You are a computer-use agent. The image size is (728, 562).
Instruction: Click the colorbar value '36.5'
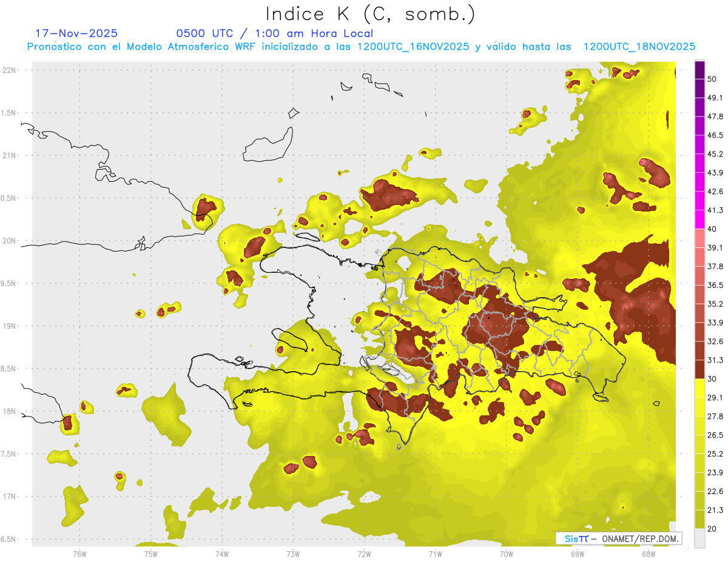715,285
